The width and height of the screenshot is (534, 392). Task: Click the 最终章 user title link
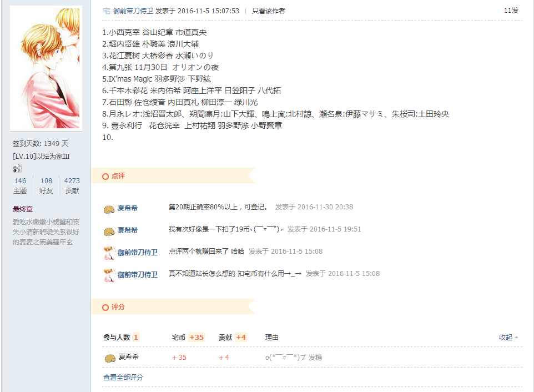(23, 209)
